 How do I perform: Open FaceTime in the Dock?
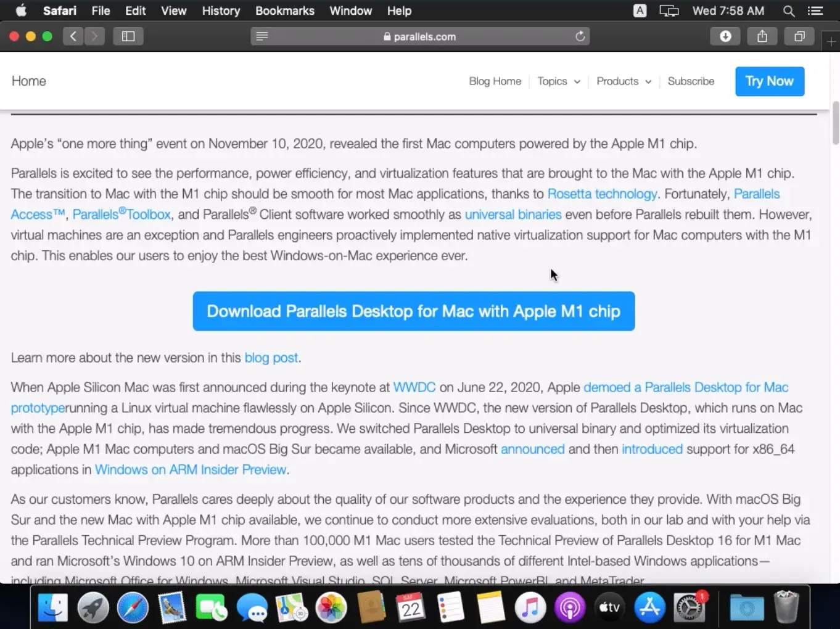coord(212,607)
